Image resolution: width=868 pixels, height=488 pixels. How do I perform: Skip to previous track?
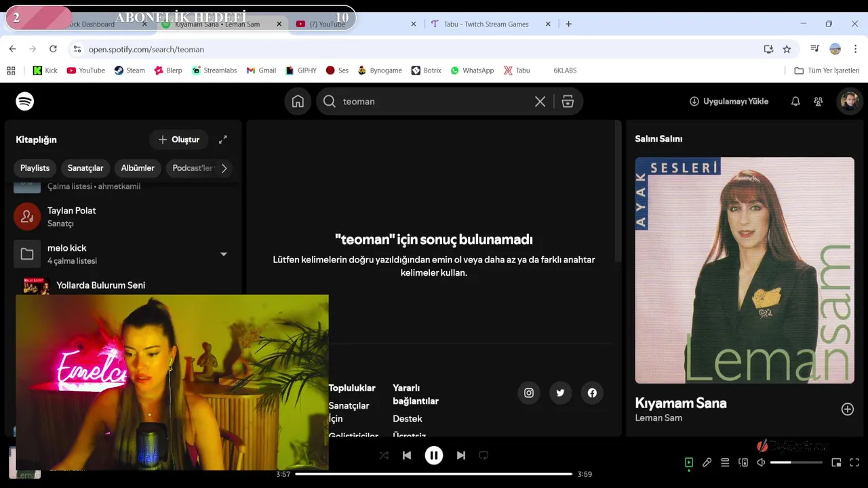tap(407, 455)
